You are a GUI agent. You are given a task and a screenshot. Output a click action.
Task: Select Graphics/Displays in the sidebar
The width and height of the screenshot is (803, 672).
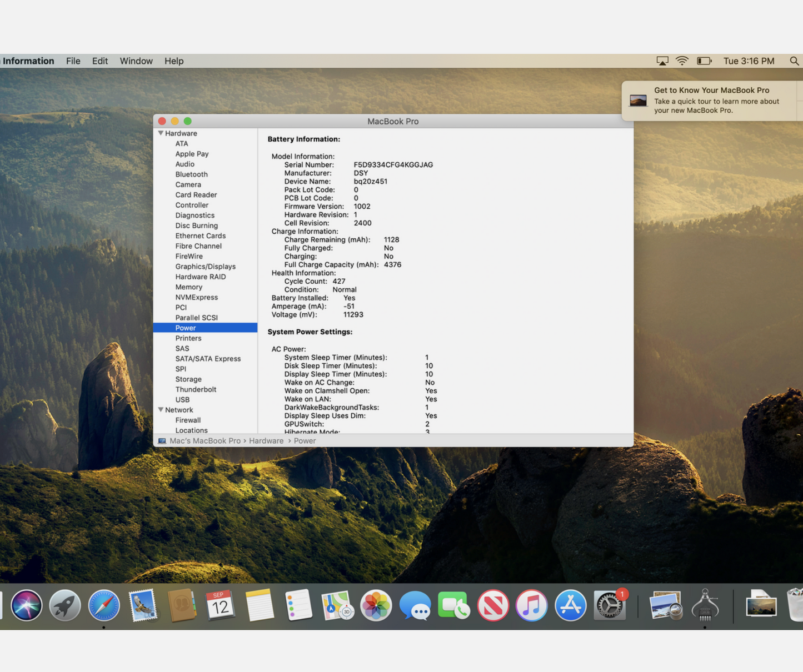coord(206,267)
